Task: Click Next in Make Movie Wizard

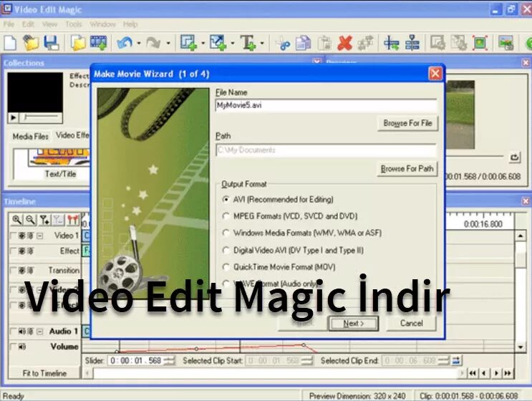Action: [353, 324]
